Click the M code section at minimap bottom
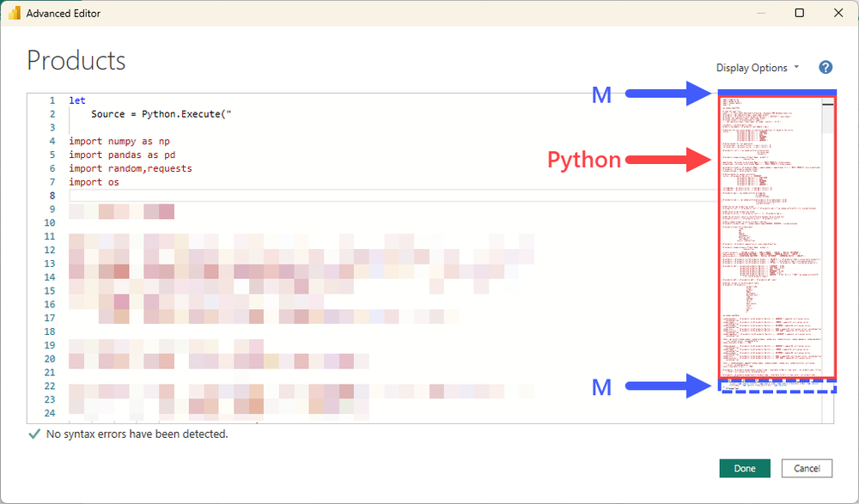859x504 pixels. (776, 388)
